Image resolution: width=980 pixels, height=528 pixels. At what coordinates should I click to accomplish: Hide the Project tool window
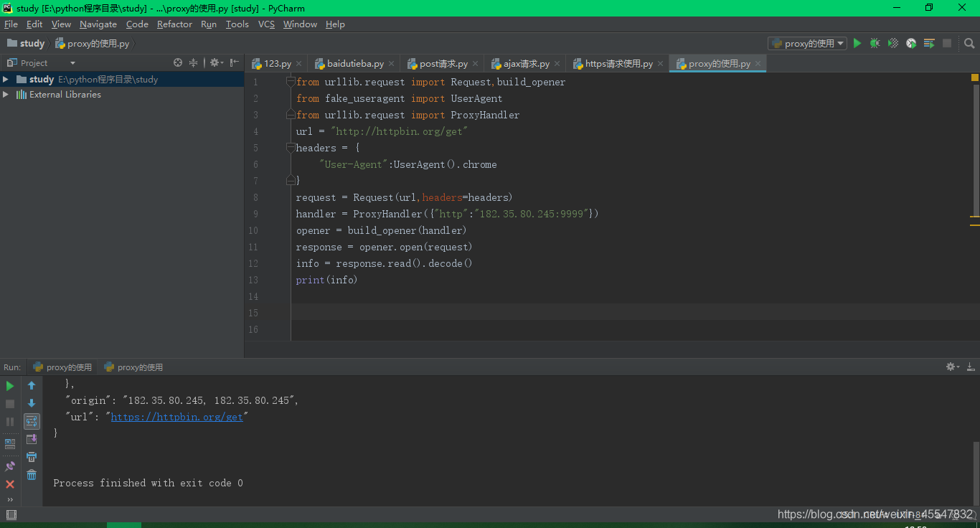(235, 63)
